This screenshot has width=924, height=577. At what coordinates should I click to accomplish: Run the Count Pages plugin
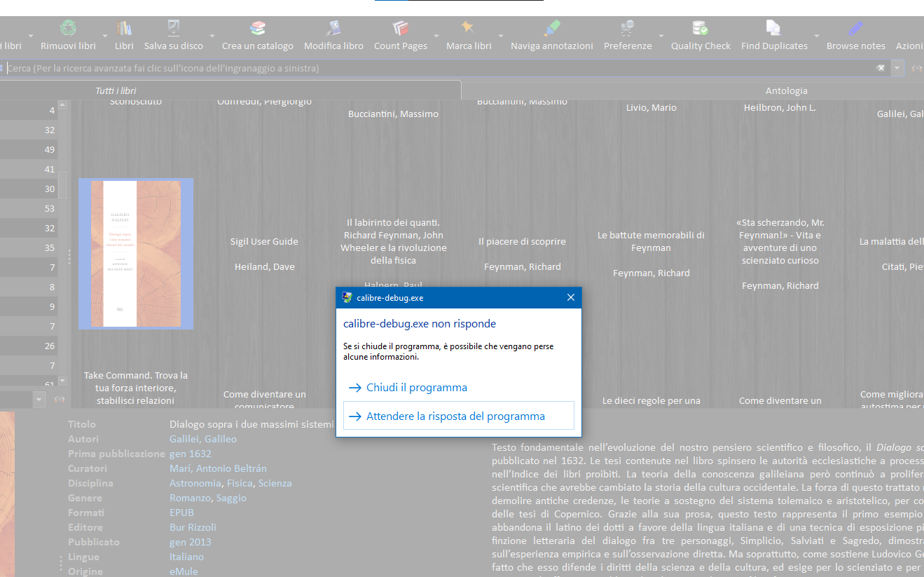tap(401, 28)
